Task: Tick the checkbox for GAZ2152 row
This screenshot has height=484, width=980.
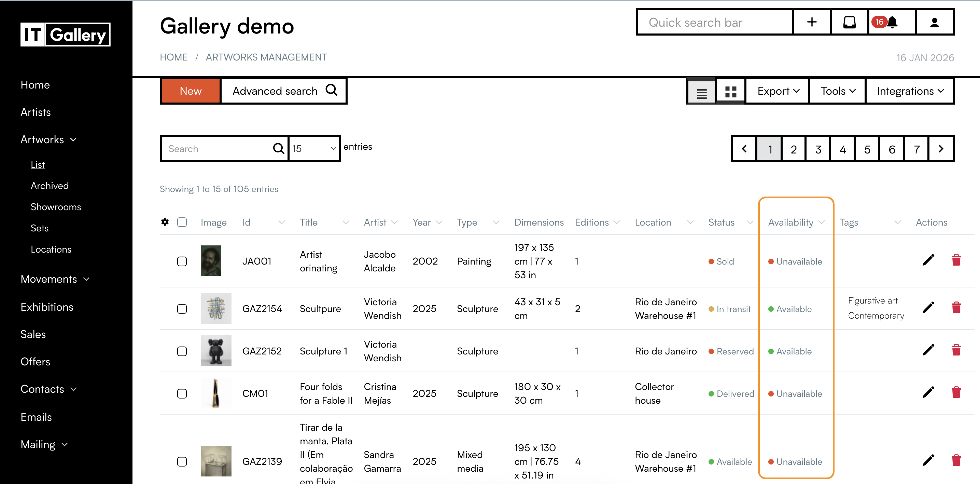Action: tap(182, 351)
